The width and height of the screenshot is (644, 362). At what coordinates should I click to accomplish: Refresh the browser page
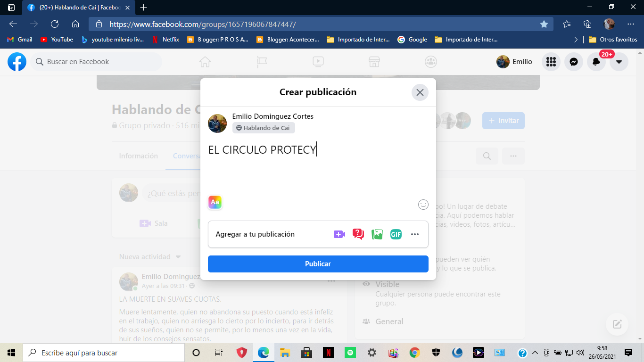click(55, 24)
